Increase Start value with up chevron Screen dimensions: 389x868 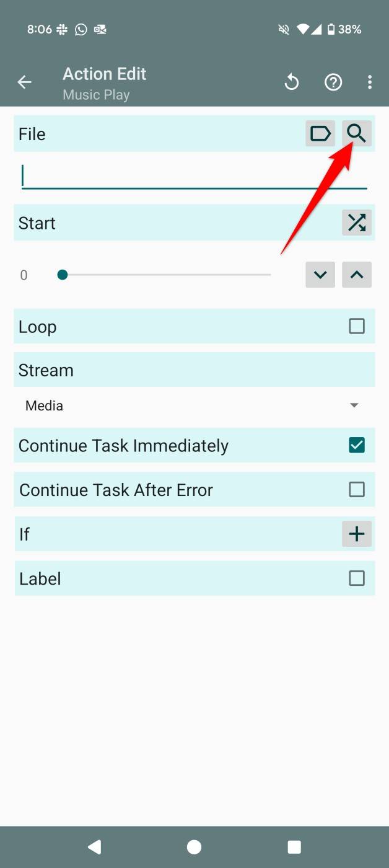pyautogui.click(x=357, y=275)
